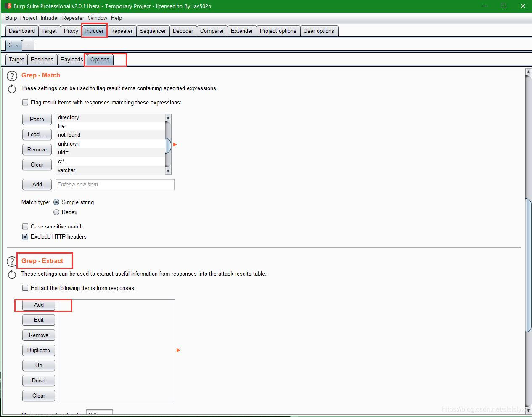The image size is (532, 417).
Task: Click Edit button in Grep Extract
Action: coord(39,320)
